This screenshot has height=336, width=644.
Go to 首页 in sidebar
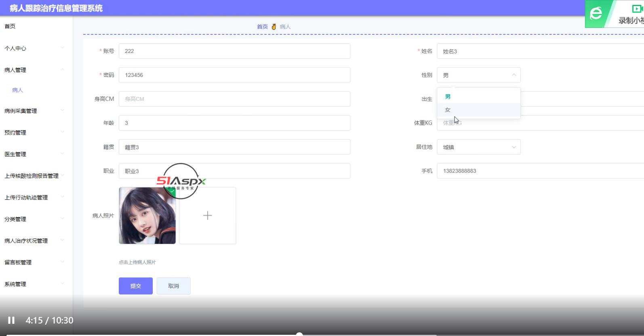pyautogui.click(x=10, y=26)
